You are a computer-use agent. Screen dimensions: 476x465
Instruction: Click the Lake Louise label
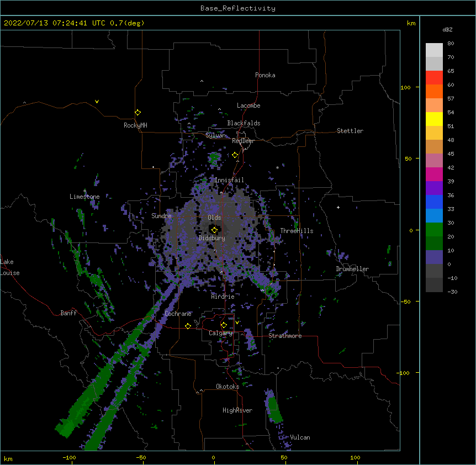tap(10, 267)
